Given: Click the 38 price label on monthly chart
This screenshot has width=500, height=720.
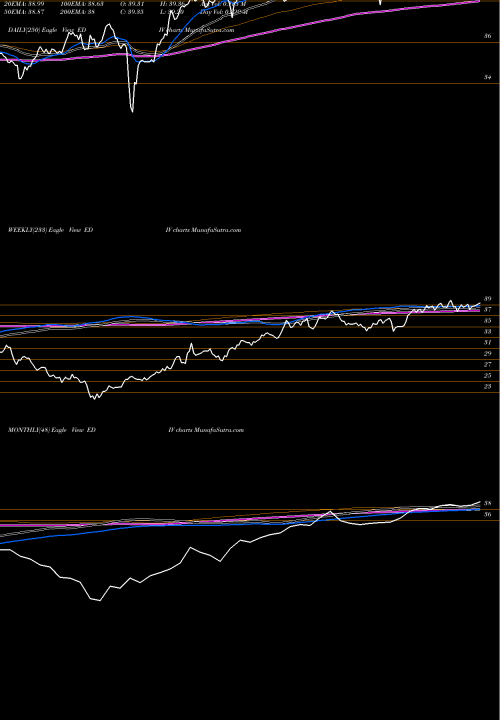Looking at the screenshot, I should point(488,503).
